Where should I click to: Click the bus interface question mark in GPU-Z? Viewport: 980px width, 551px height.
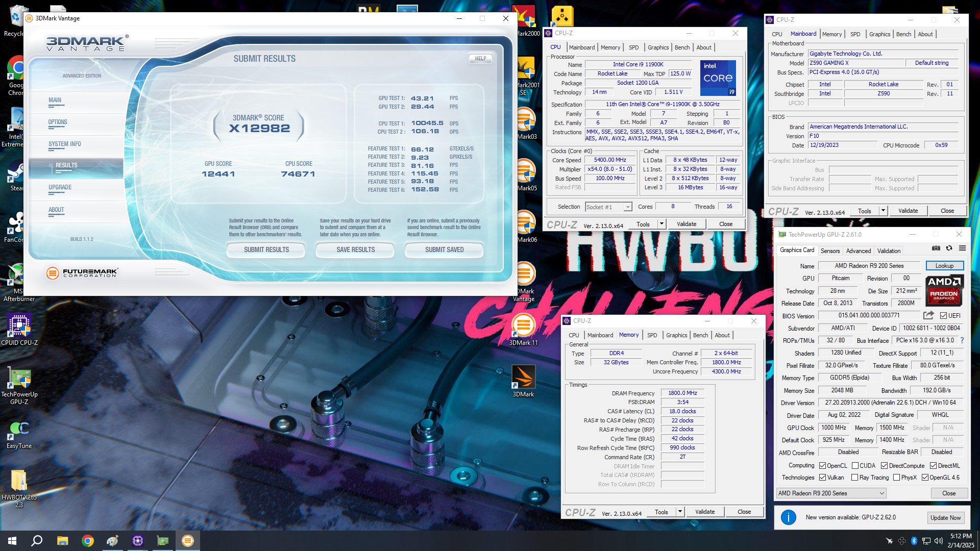click(x=962, y=340)
